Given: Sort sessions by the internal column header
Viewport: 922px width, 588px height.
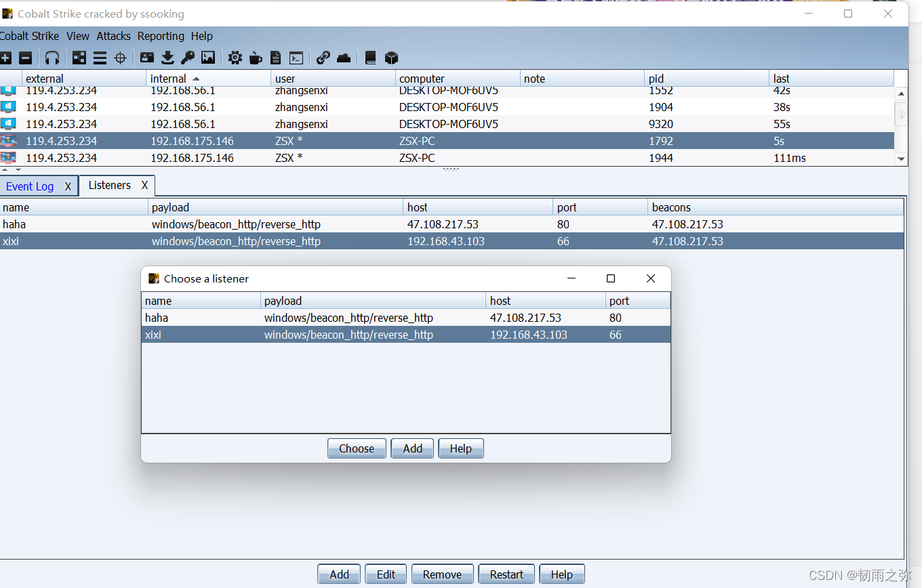Looking at the screenshot, I should coord(209,79).
